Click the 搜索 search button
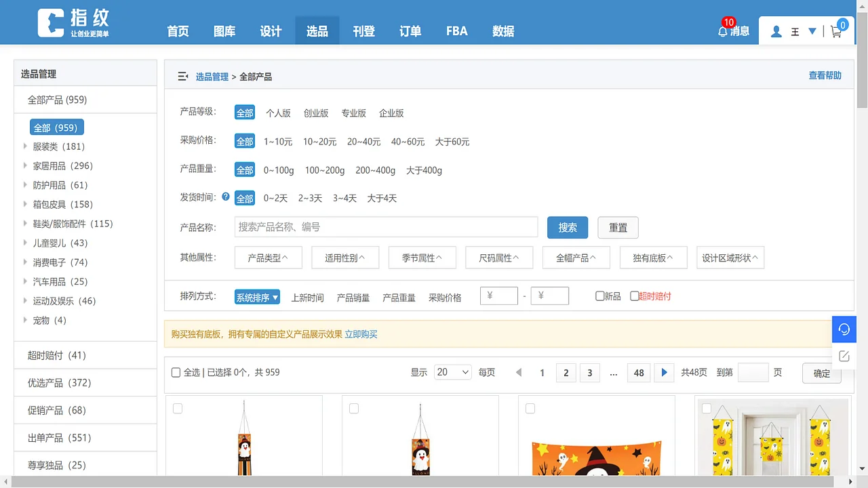868x488 pixels. tap(567, 228)
